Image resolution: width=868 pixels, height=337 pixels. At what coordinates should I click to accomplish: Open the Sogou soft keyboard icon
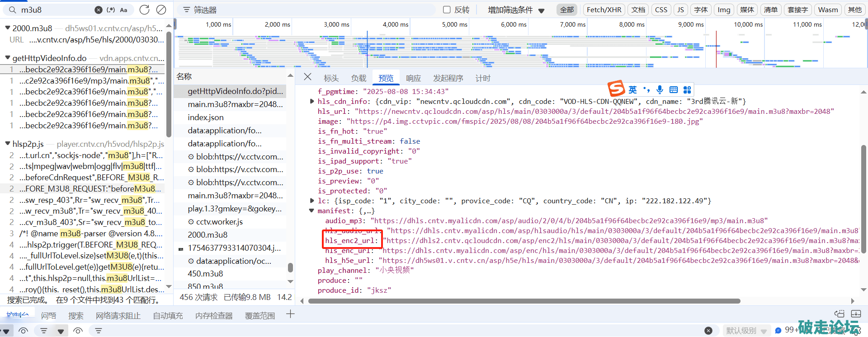tap(674, 89)
